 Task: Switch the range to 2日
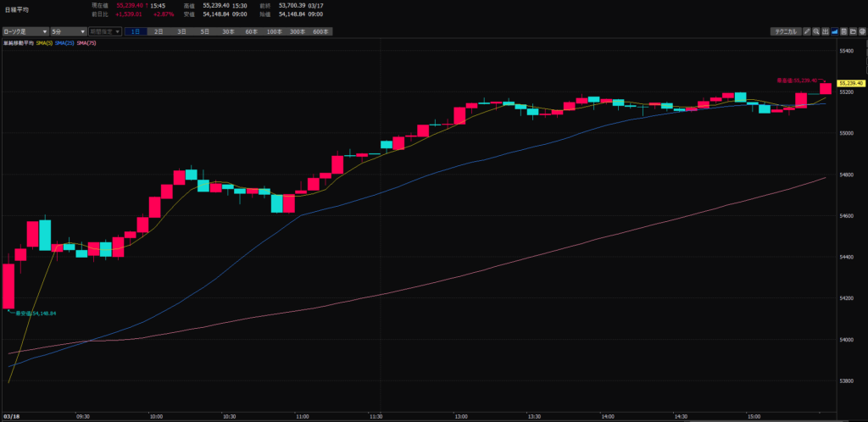(x=159, y=31)
